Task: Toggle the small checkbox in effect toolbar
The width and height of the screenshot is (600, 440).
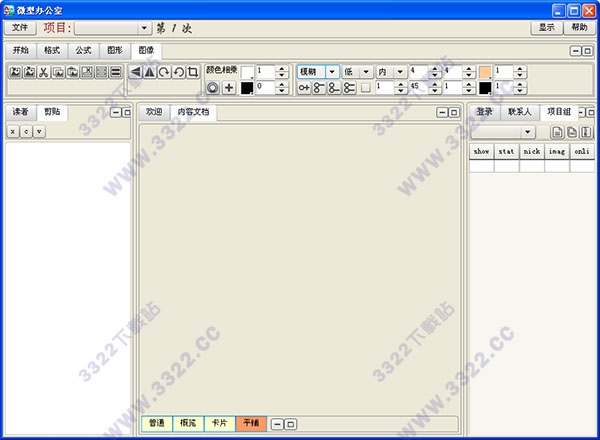Action: pos(366,88)
